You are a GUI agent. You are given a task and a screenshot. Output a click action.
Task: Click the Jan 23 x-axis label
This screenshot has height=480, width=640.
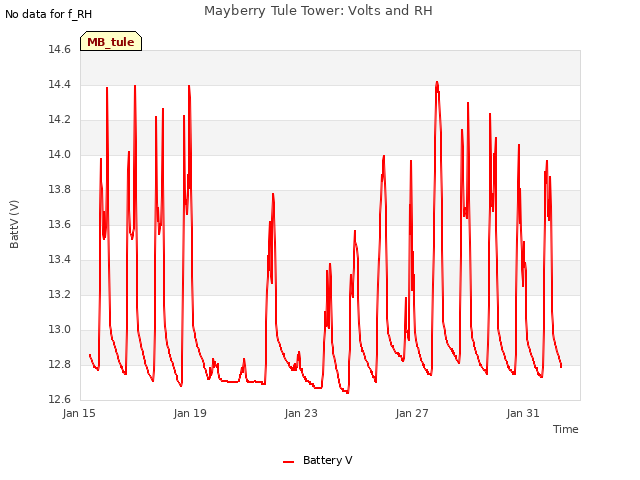301,413
